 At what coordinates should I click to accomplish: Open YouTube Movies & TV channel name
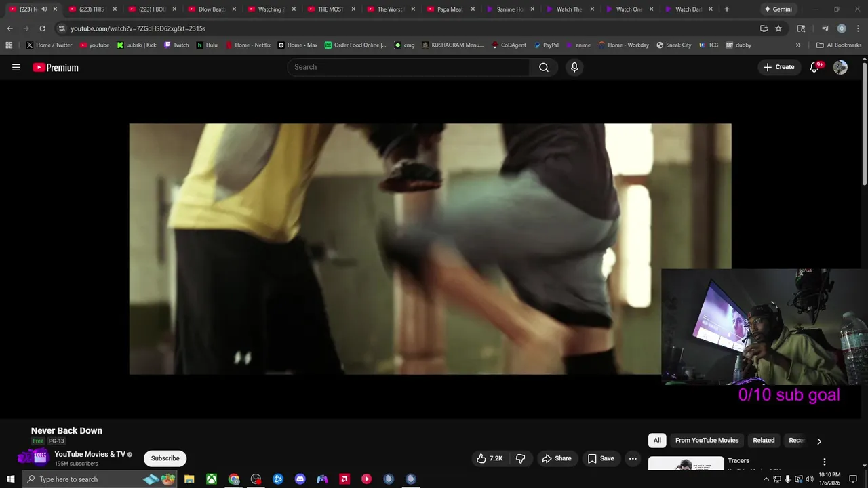90,454
